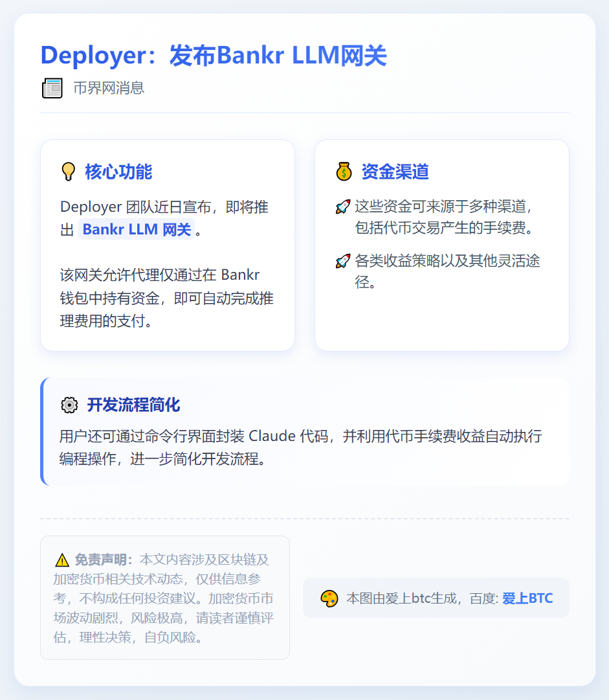The image size is (609, 700).
Task: Select the 核心功能 heading
Action: tap(118, 172)
